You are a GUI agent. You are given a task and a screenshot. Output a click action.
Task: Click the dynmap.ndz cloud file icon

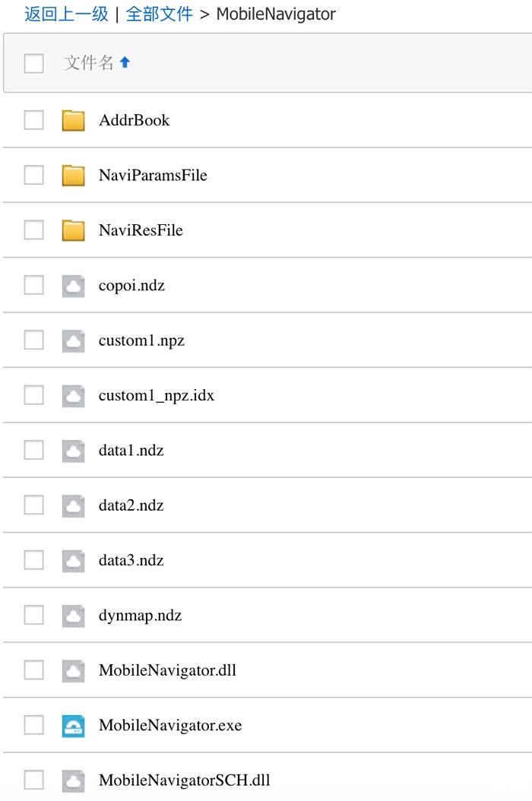(73, 616)
